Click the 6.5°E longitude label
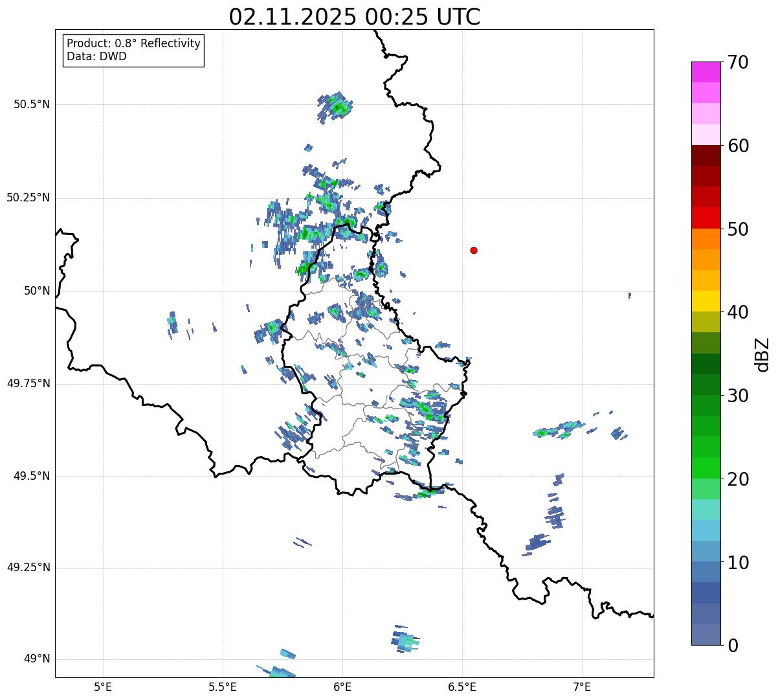Viewport: 778px width, 700px height. pyautogui.click(x=462, y=686)
